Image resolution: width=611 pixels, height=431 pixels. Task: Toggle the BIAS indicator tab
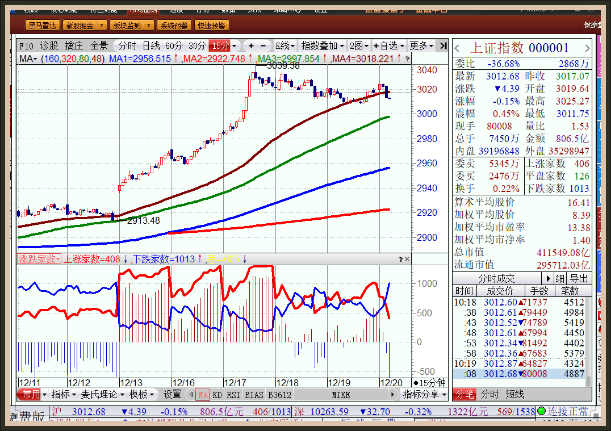[x=254, y=395]
